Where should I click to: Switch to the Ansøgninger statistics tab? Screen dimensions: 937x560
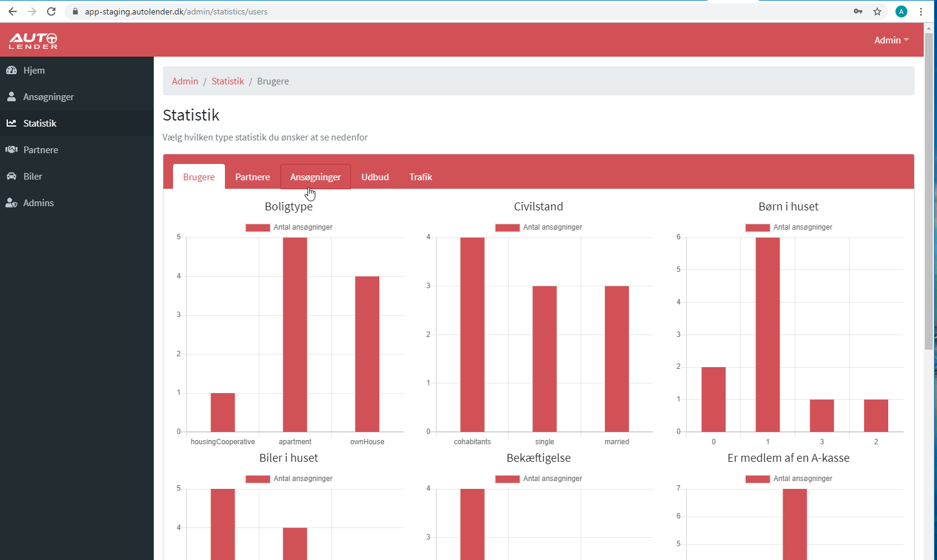tap(315, 177)
